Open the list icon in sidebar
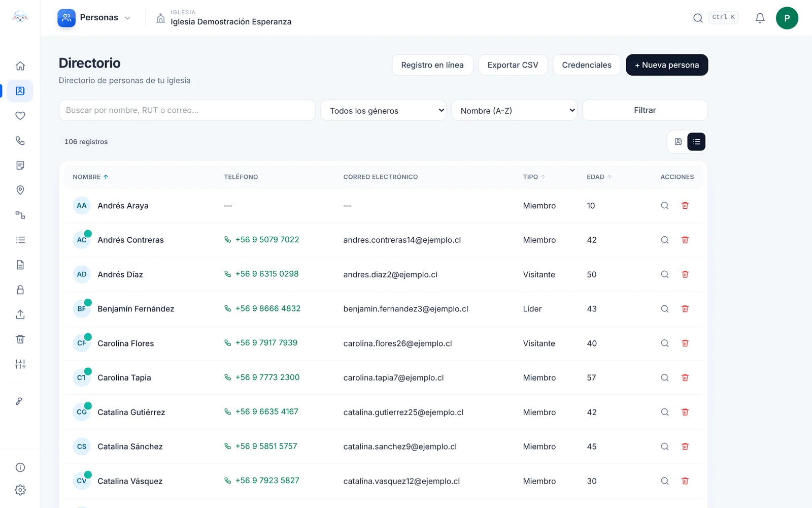 20,240
